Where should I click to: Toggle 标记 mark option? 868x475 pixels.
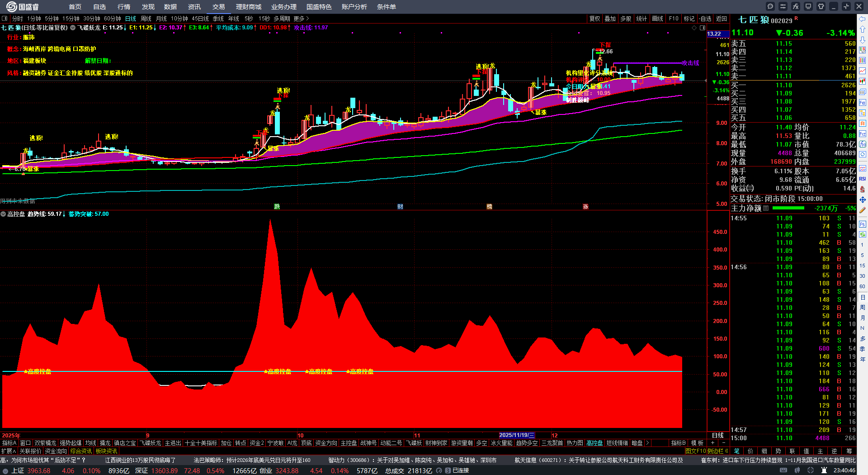point(689,19)
